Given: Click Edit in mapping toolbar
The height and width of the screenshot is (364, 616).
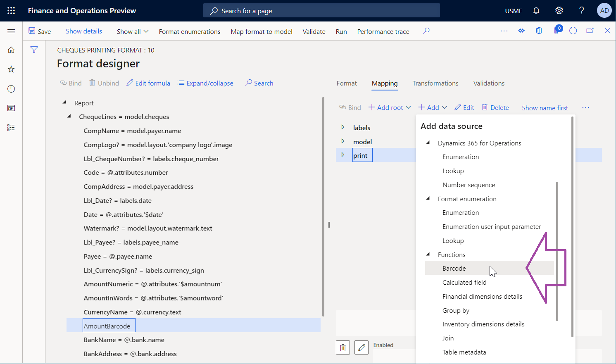Looking at the screenshot, I should point(464,107).
